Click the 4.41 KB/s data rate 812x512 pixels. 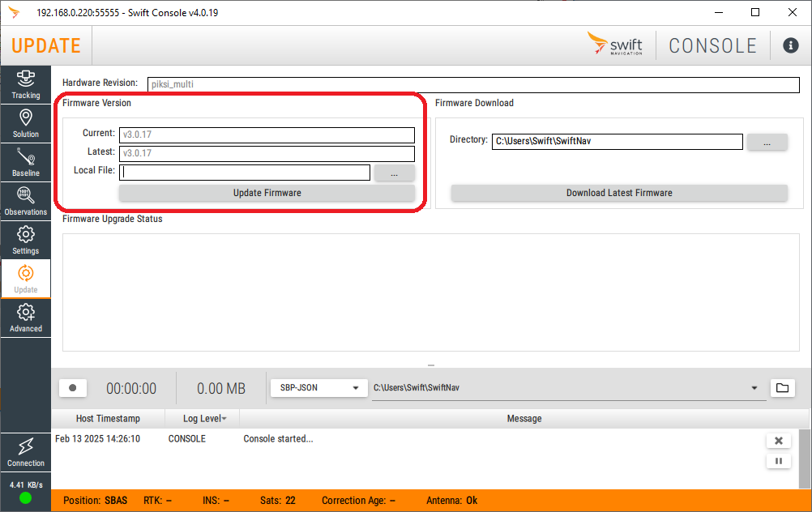(26, 485)
